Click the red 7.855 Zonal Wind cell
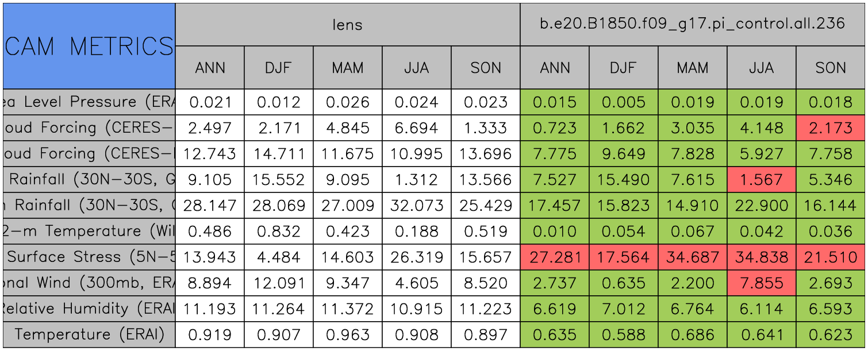868x351 pixels. click(x=761, y=283)
